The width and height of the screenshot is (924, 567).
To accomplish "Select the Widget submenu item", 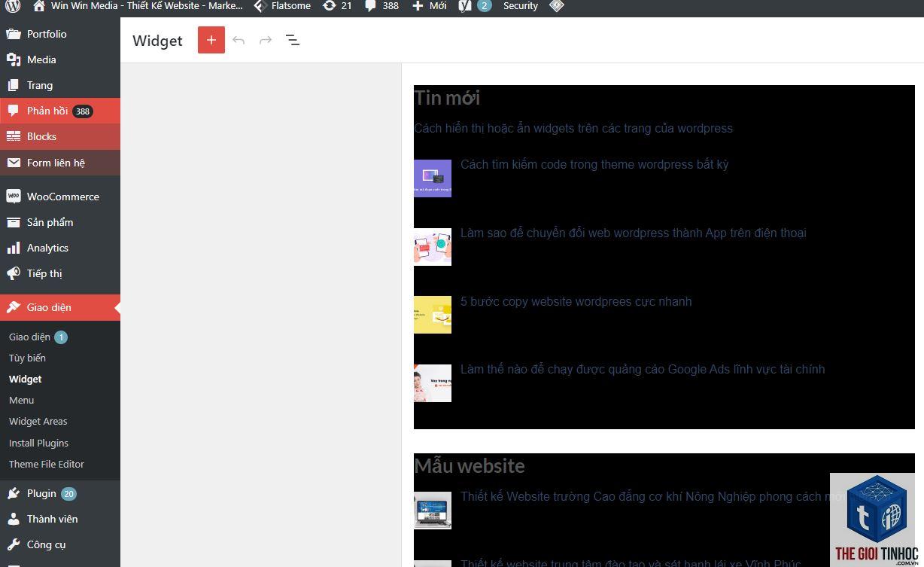I will pos(26,379).
